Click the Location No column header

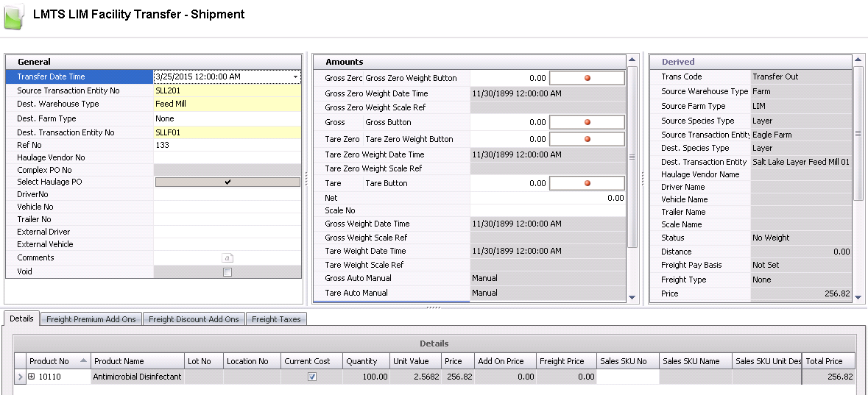(x=252, y=361)
